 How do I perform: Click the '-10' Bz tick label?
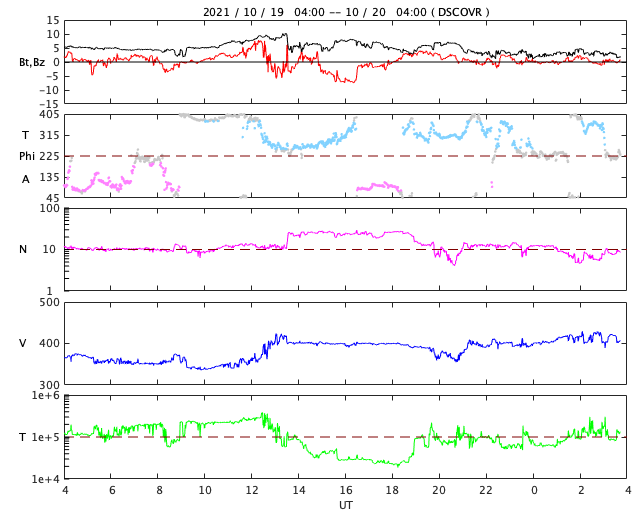click(x=49, y=90)
